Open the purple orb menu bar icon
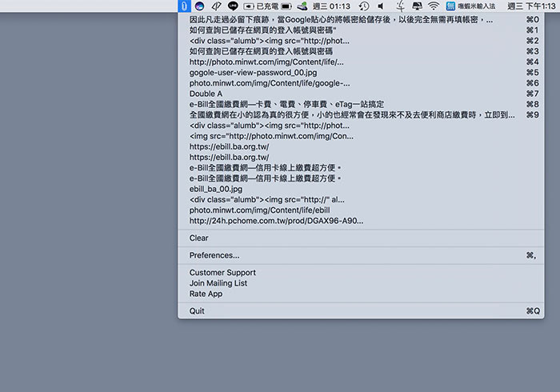This screenshot has width=560, height=392. (199, 6)
